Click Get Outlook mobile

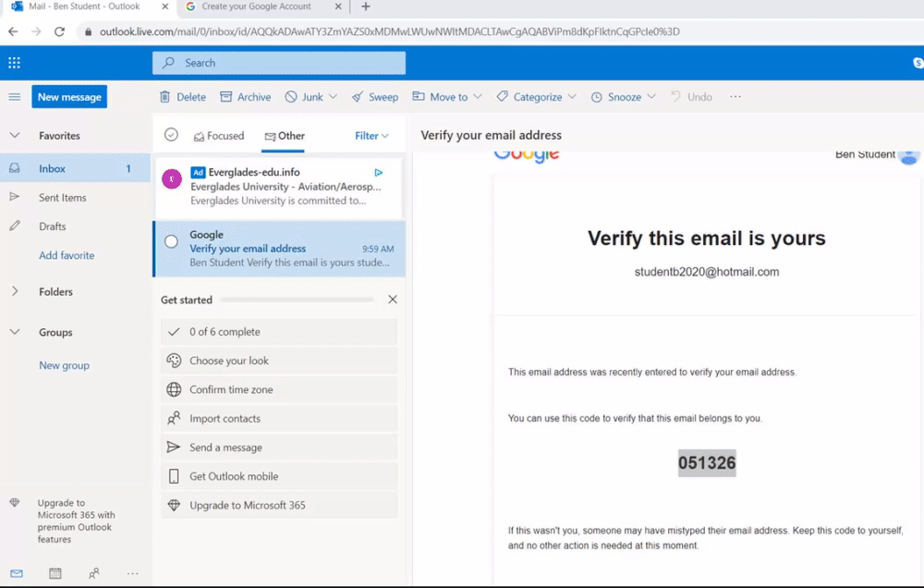(279, 476)
